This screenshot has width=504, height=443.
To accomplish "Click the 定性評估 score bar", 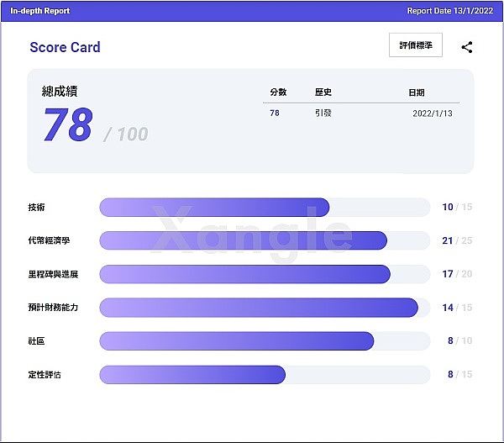I will tap(265, 374).
